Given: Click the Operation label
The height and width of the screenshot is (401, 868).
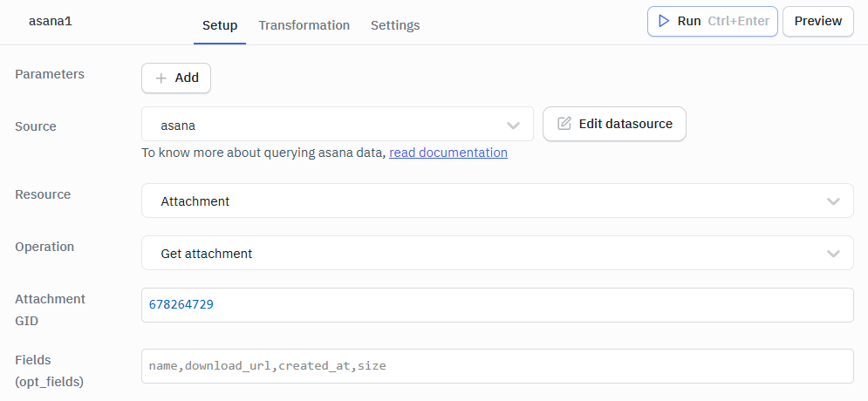Looking at the screenshot, I should [44, 247].
